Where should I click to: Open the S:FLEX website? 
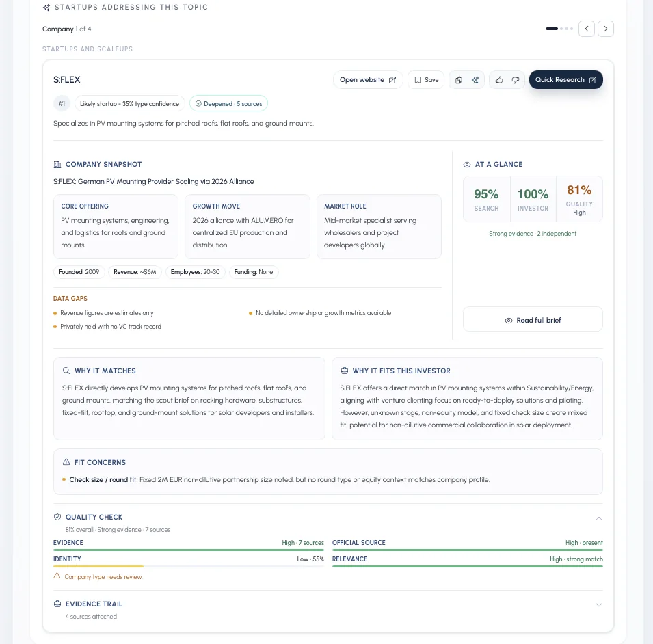coord(368,80)
